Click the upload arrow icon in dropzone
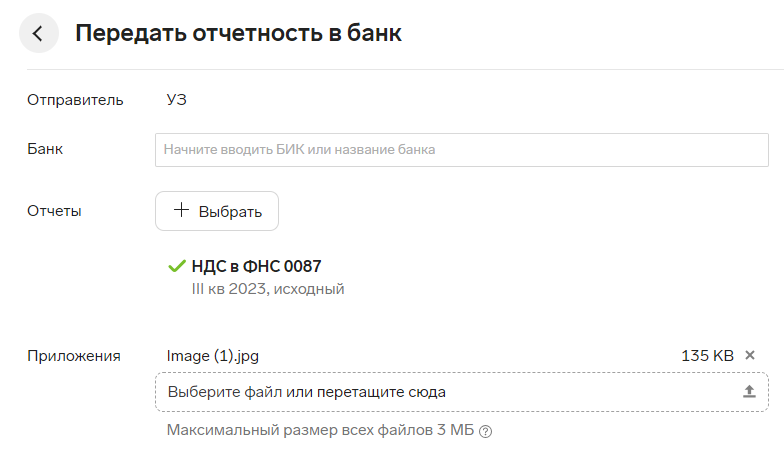Image resolution: width=784 pixels, height=460 pixels. pos(749,392)
